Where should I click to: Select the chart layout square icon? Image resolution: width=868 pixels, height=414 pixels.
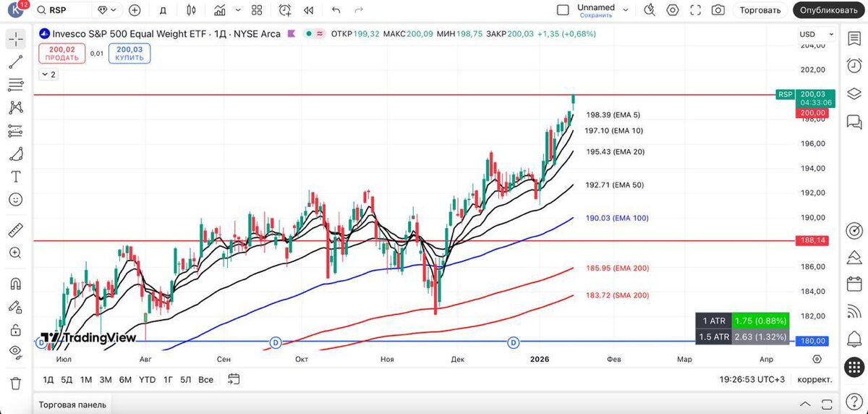click(563, 10)
